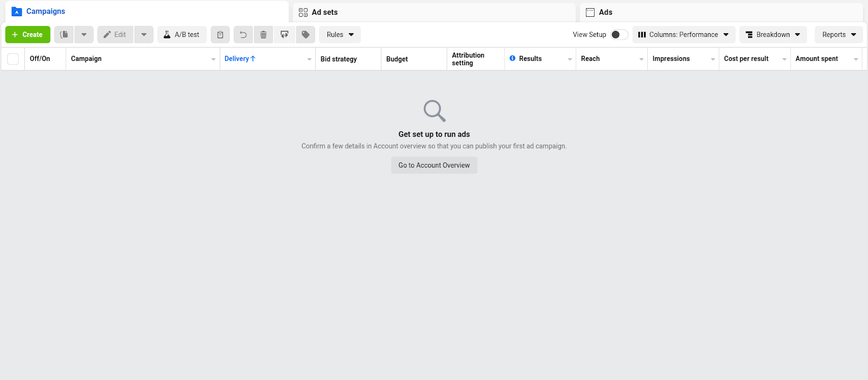Click the Attribution setting column header
Image resolution: width=868 pixels, height=380 pixels.
(x=476, y=59)
